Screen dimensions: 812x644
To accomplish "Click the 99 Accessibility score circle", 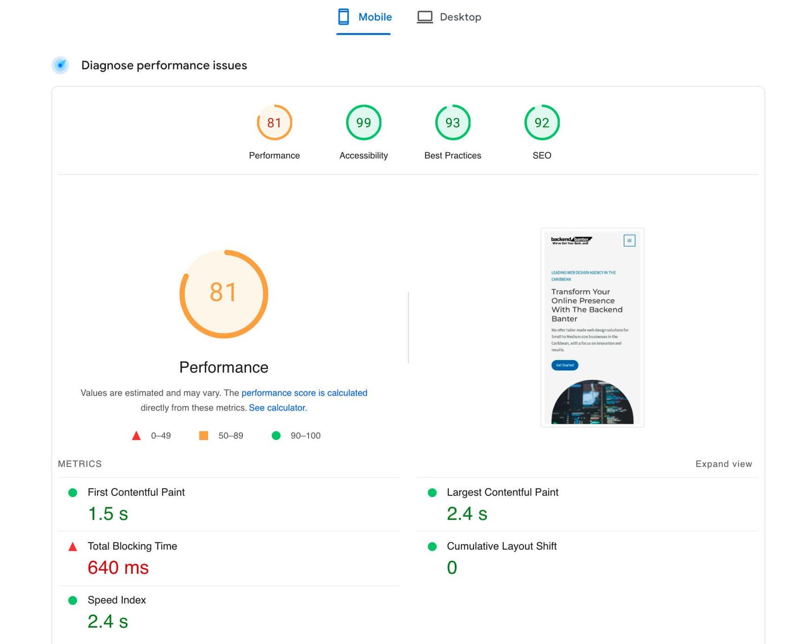I will [363, 122].
